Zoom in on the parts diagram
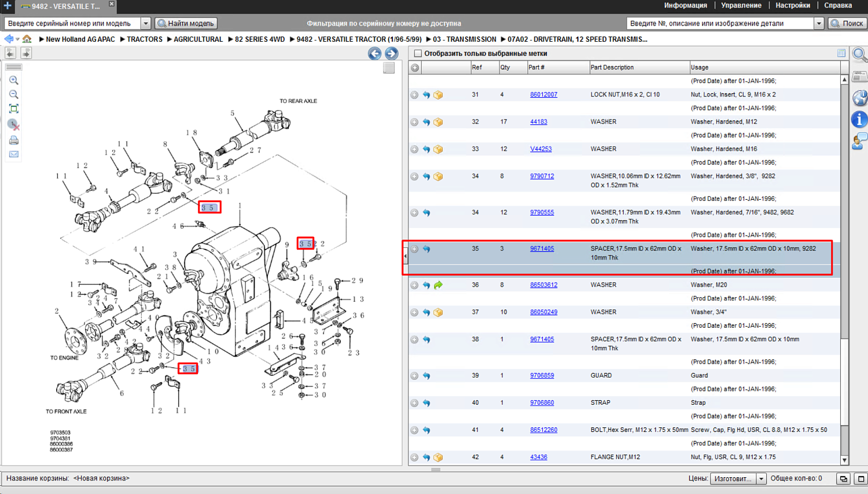The height and width of the screenshot is (494, 868). coord(14,80)
